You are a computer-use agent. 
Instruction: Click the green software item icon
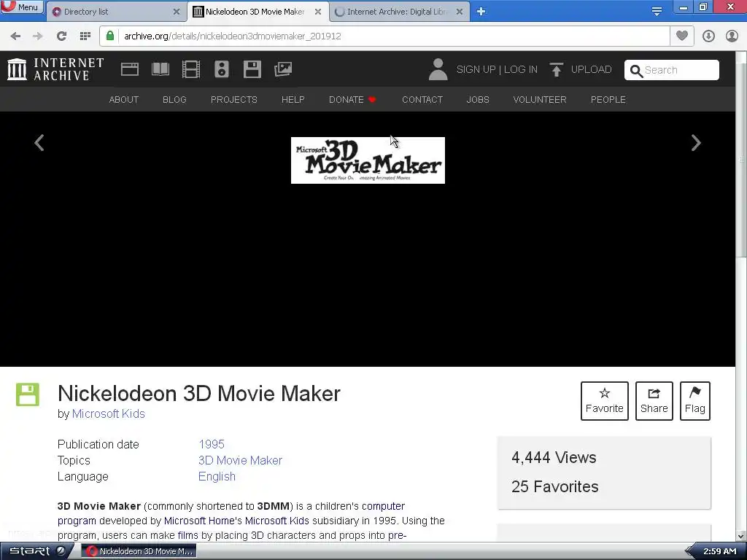pos(28,394)
